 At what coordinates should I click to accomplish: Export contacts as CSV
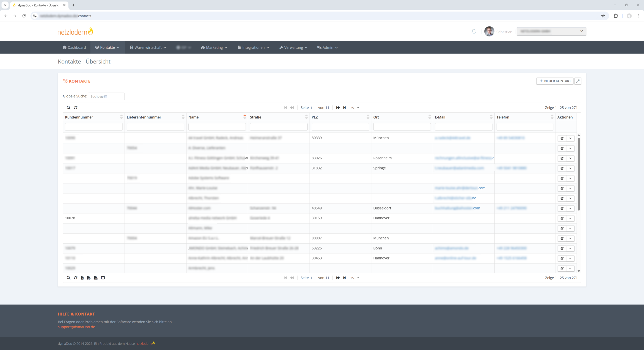(x=96, y=278)
